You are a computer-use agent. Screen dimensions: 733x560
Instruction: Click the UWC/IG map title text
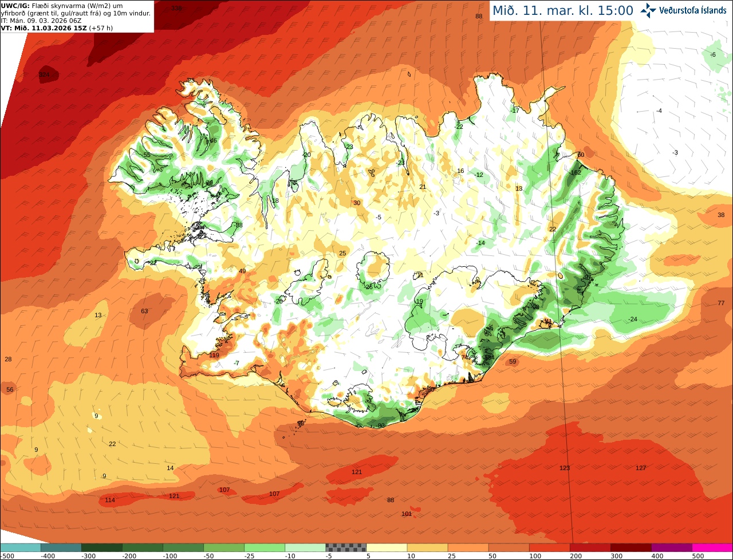[x=76, y=9]
